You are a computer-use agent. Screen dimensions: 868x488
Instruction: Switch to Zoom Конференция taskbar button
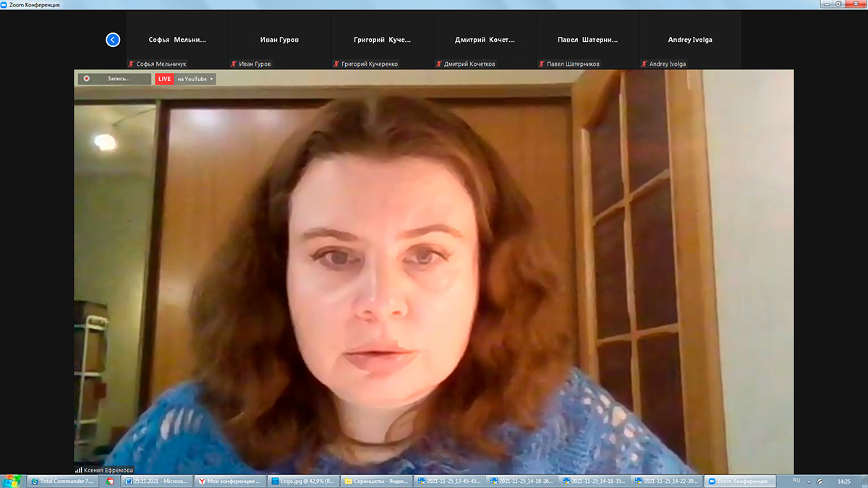point(739,481)
